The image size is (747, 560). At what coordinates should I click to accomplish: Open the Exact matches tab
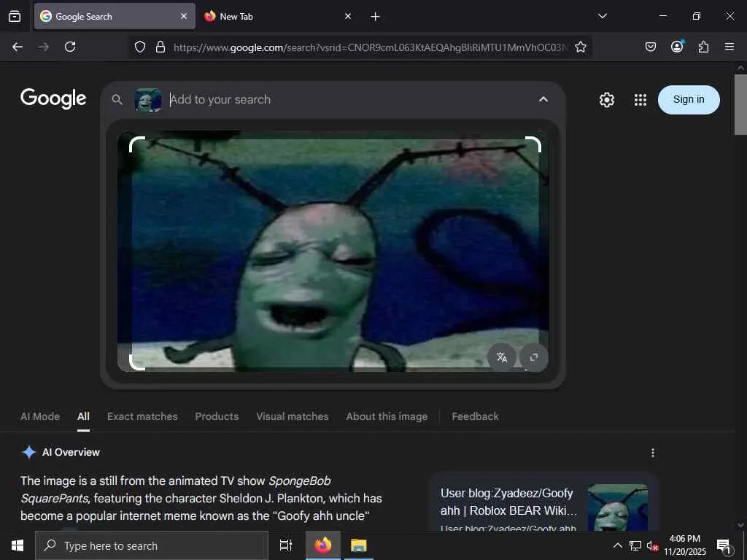click(x=142, y=416)
